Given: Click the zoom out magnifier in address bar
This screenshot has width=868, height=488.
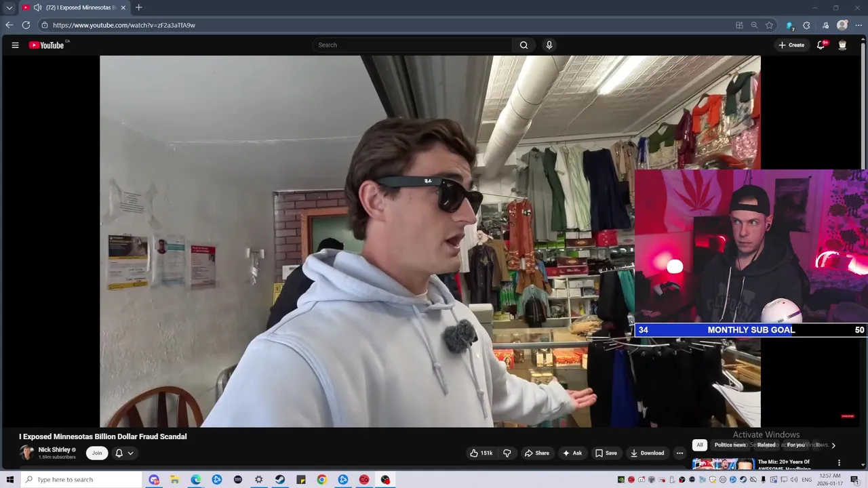Looking at the screenshot, I should tap(754, 25).
